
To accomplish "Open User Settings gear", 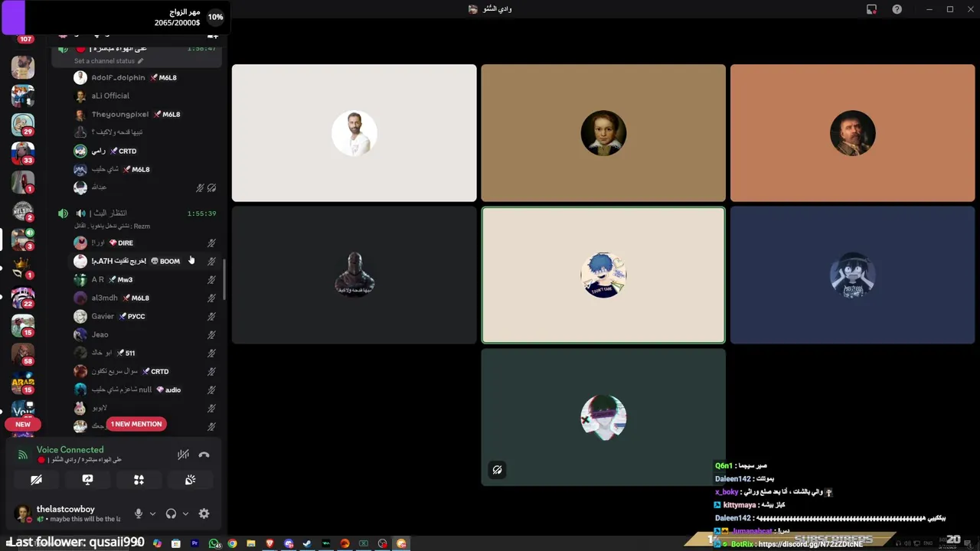I will coord(204,514).
